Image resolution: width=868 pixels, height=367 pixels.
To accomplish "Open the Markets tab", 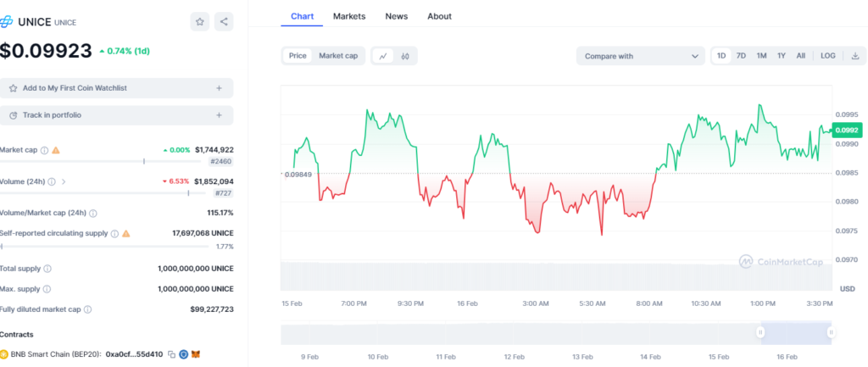I will pyautogui.click(x=349, y=16).
